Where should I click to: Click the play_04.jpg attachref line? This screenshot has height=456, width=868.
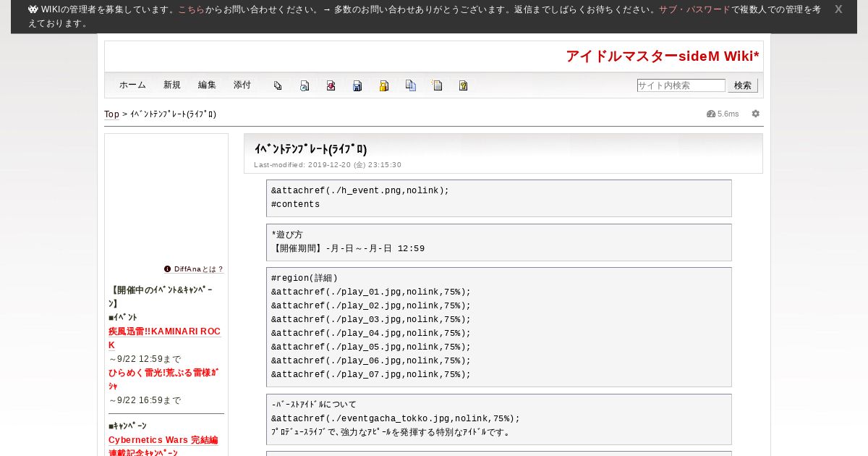coord(371,333)
